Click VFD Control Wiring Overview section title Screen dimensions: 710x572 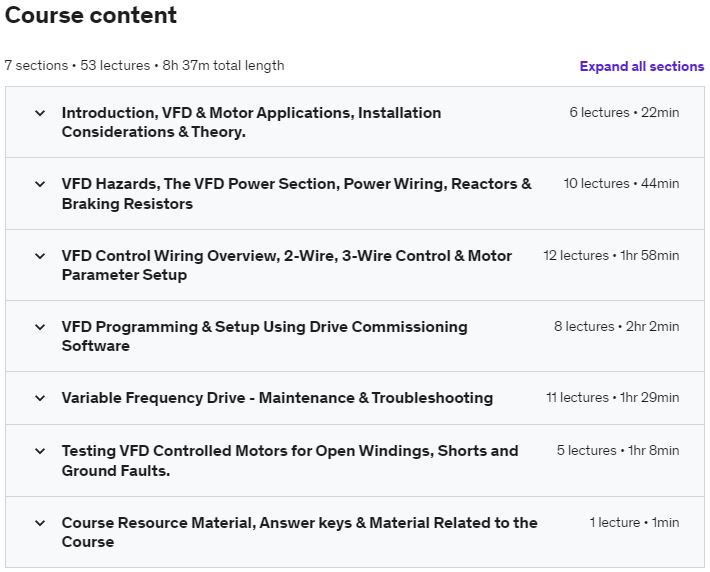coord(286,265)
